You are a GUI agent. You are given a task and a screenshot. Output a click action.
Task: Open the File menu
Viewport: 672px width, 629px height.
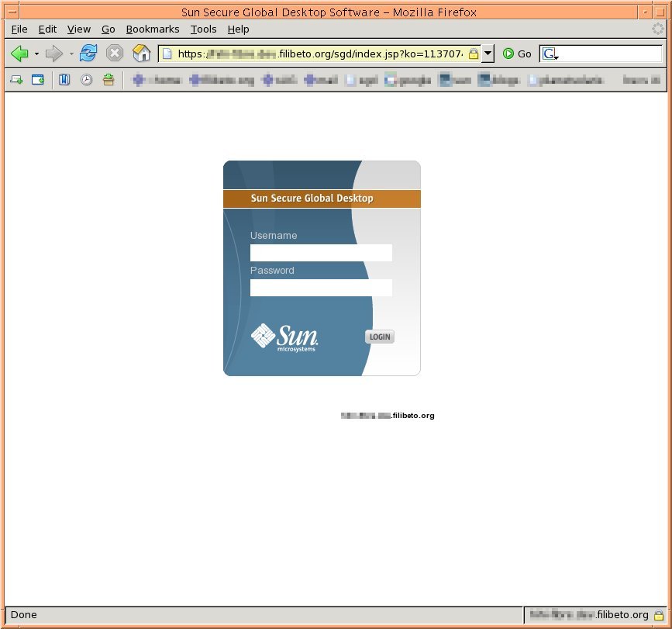click(19, 29)
